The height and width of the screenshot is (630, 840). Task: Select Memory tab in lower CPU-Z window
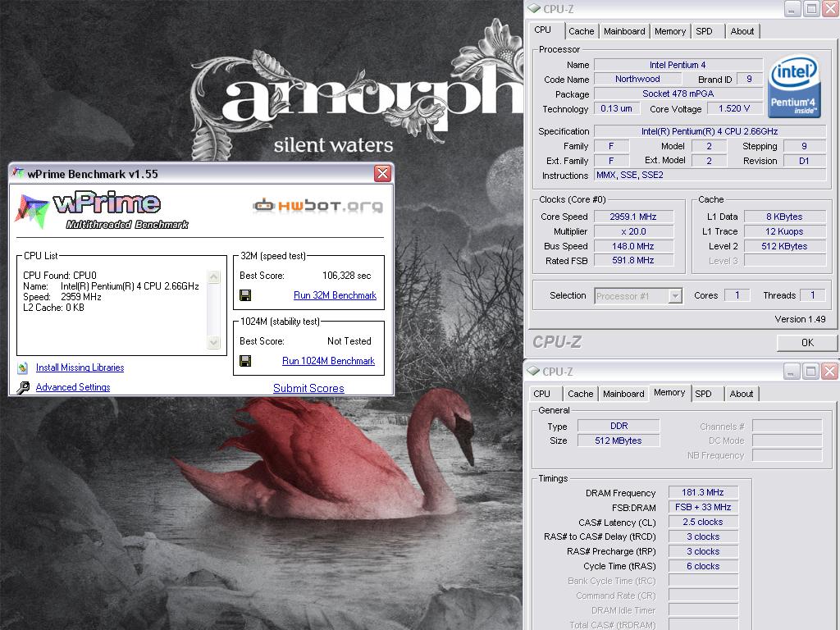(669, 393)
